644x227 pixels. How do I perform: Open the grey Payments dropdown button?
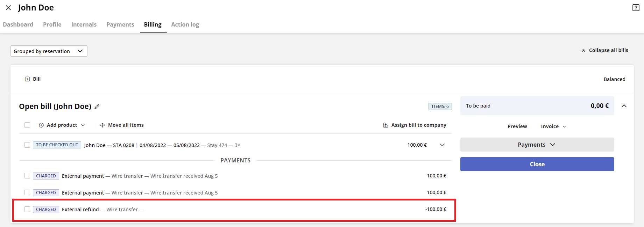[x=537, y=145]
